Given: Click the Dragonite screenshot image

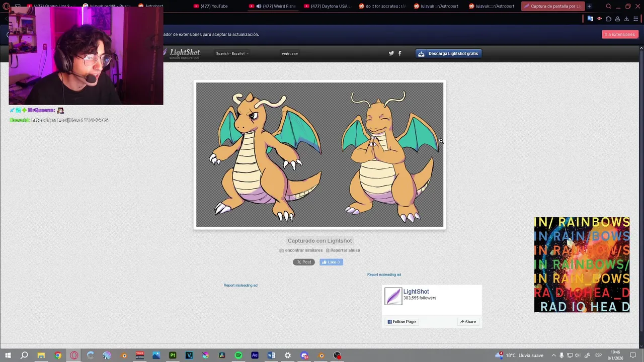Looking at the screenshot, I should tap(320, 155).
